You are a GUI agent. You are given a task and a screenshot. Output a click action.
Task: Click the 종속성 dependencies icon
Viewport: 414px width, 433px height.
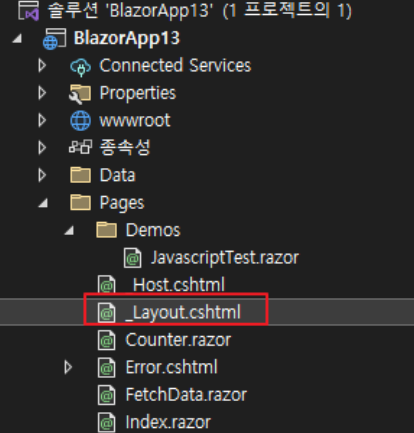pos(80,147)
